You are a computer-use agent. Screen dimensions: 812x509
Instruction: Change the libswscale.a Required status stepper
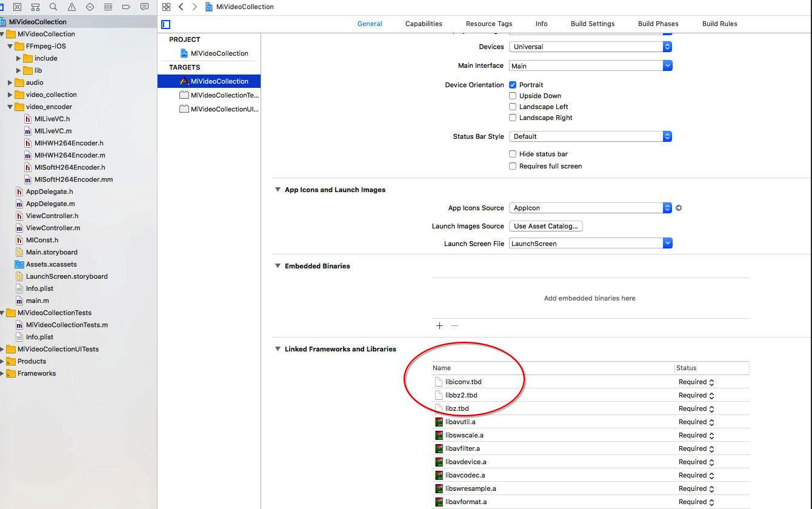pyautogui.click(x=711, y=435)
